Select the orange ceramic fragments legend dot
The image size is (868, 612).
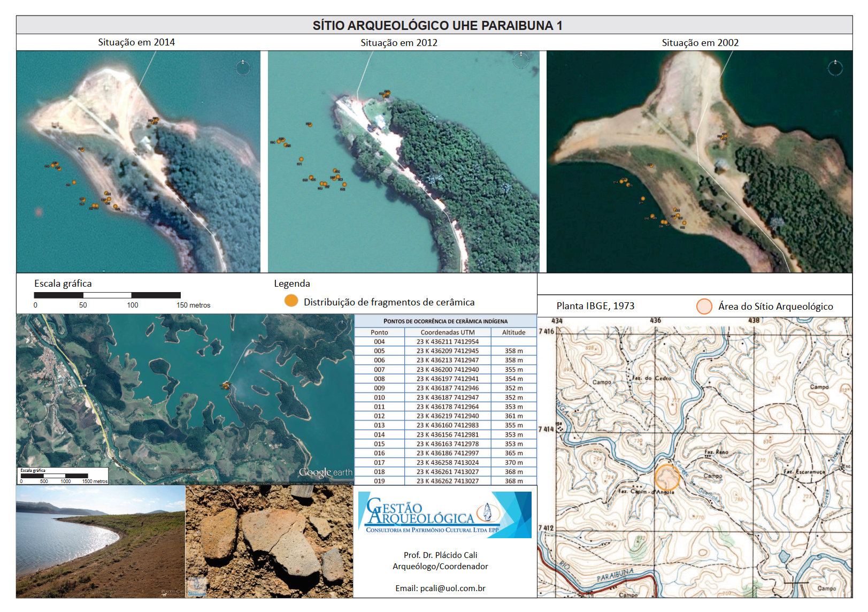[x=291, y=301]
